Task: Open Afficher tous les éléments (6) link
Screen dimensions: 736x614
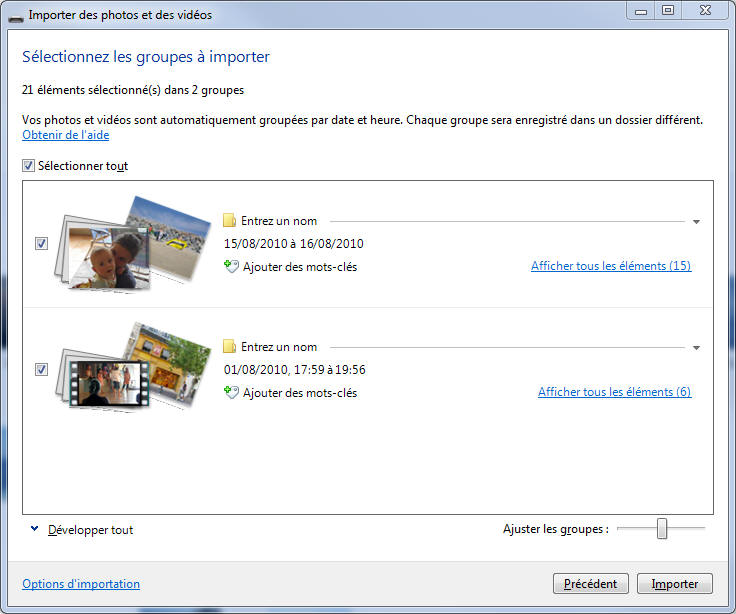Action: pos(614,392)
